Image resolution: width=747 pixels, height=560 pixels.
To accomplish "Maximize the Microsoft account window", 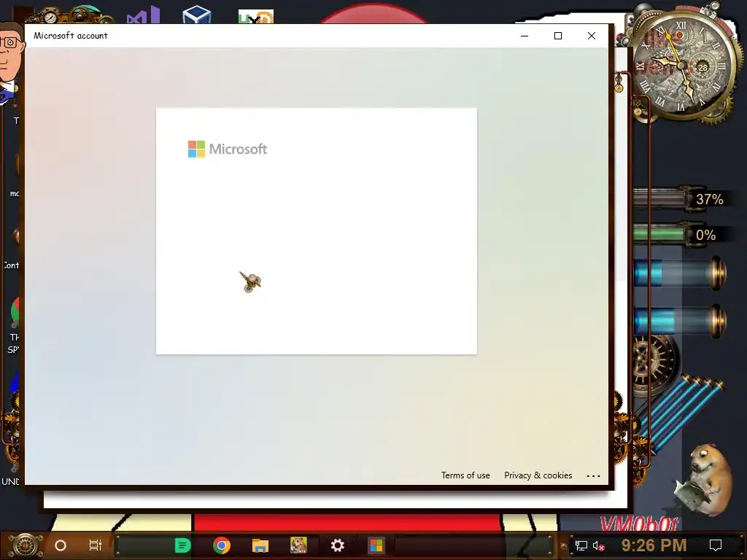I will pyautogui.click(x=558, y=36).
